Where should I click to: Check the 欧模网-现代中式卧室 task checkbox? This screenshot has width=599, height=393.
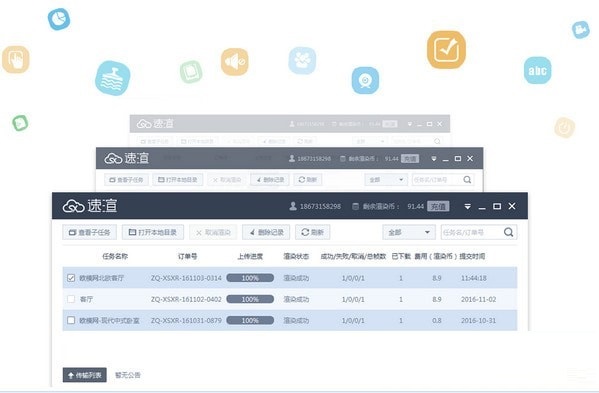pos(71,320)
